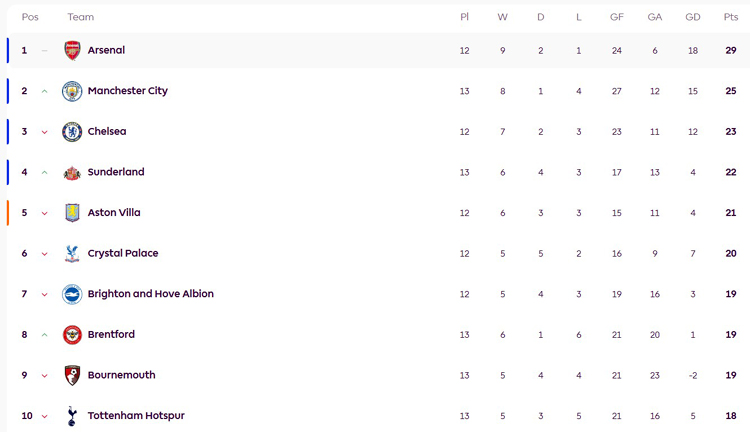The width and height of the screenshot is (750, 432).
Task: Open the Aston Villa crest
Action: pyautogui.click(x=72, y=213)
